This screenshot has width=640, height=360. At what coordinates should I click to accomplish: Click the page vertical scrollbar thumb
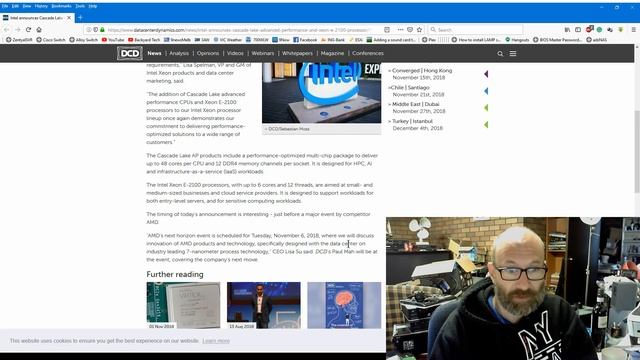coord(637,152)
